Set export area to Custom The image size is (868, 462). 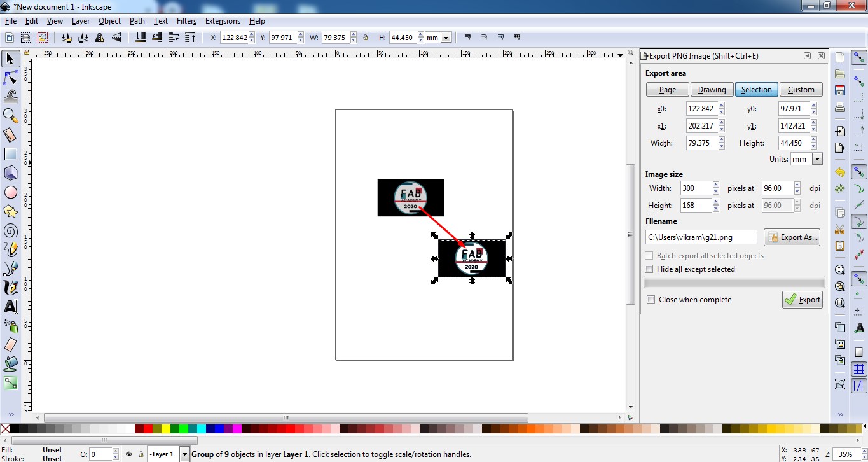(x=801, y=90)
